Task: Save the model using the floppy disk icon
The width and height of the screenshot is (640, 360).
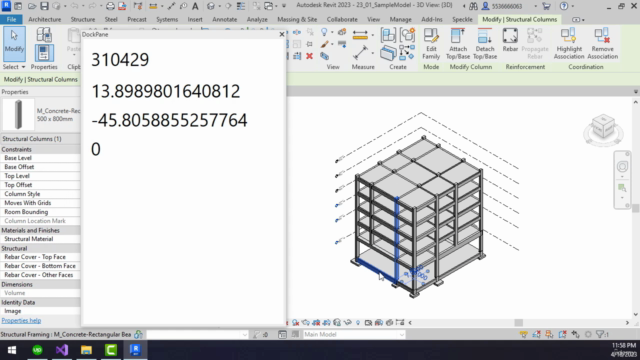Action: pyautogui.click(x=44, y=6)
